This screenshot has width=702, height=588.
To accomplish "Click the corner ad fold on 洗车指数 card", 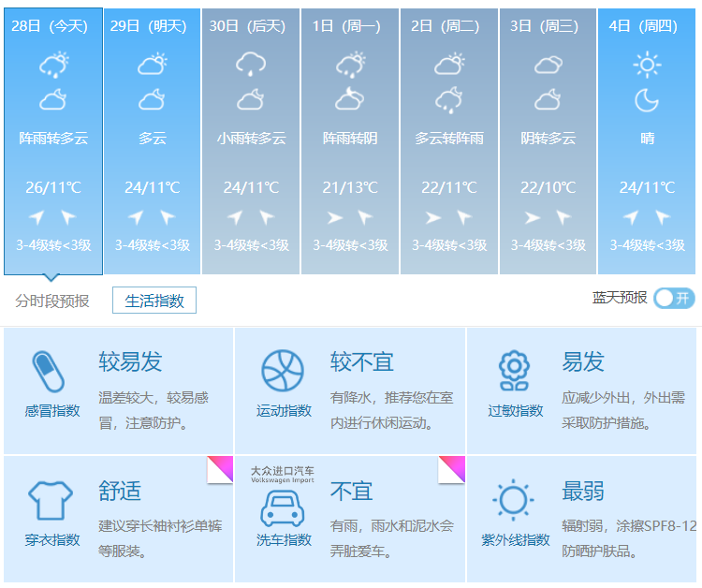I will click(x=452, y=469).
